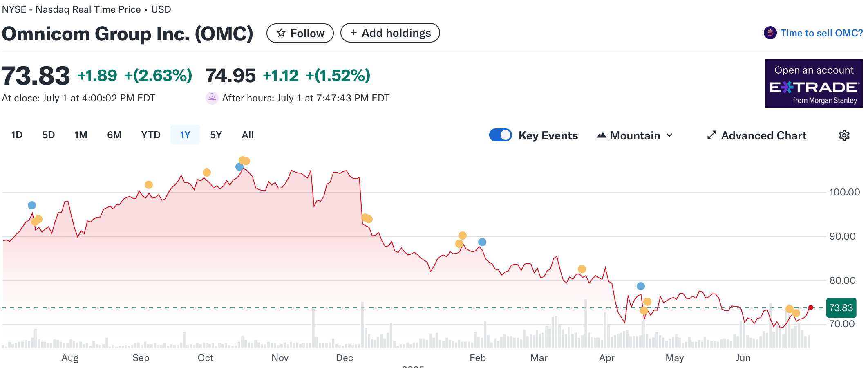Show the All time range
Screen dimensions: 868x368
point(248,135)
